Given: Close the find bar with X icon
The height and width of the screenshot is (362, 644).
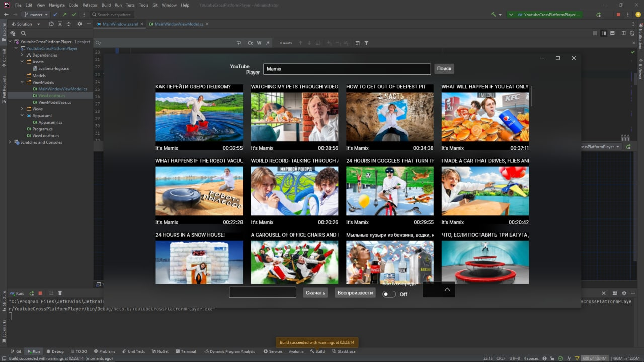Looking at the screenshot, I should (x=633, y=43).
